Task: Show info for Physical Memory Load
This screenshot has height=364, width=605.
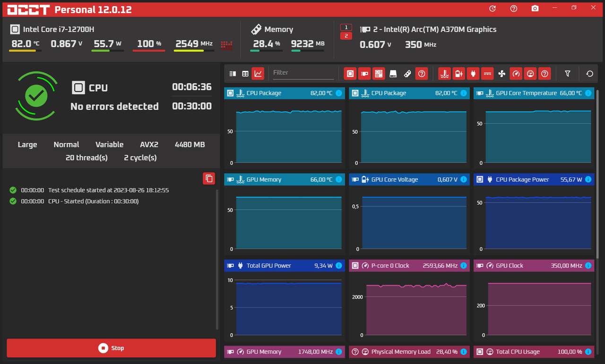Action: coord(463,352)
